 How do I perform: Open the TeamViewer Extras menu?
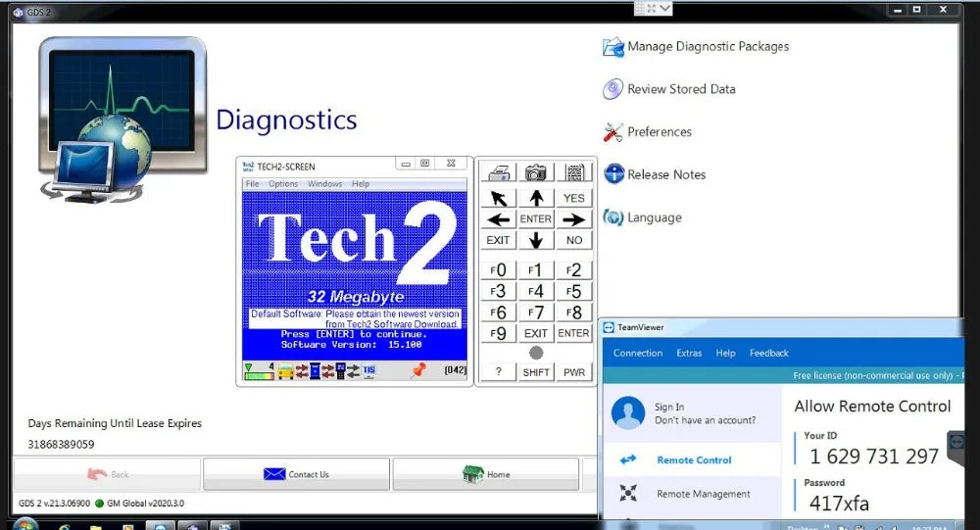(689, 353)
